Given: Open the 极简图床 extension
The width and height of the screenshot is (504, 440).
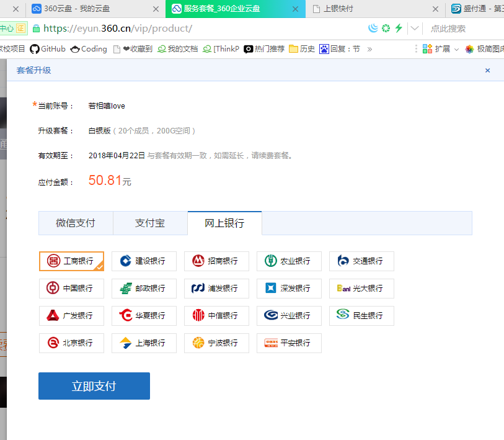Looking at the screenshot, I should point(484,49).
